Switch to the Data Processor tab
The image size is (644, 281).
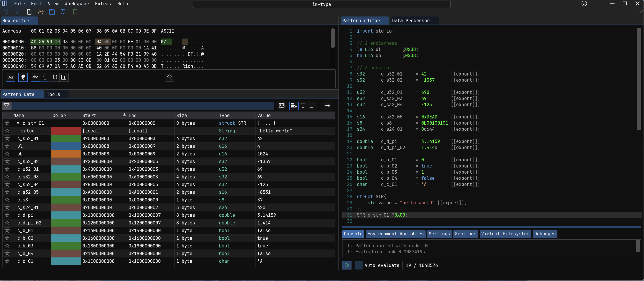click(410, 21)
